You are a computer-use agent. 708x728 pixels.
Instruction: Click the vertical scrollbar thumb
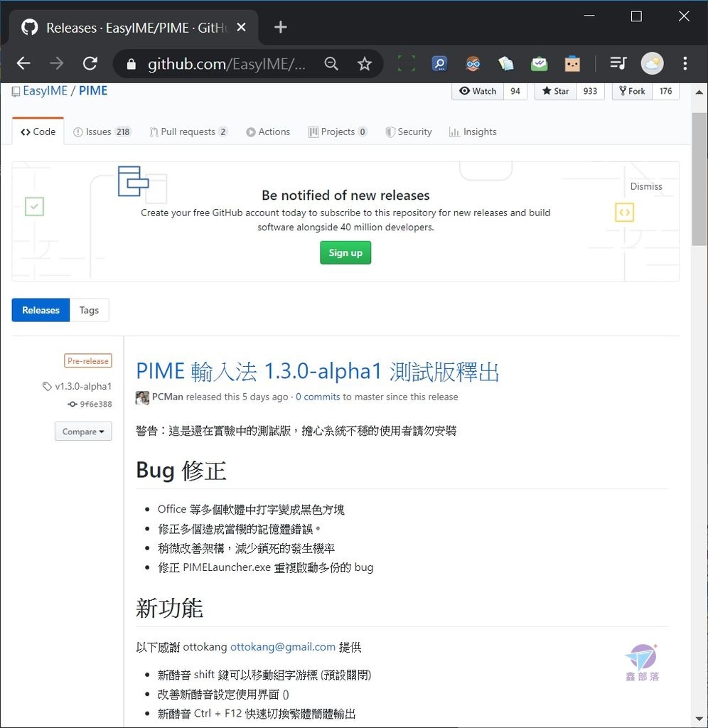click(699, 179)
